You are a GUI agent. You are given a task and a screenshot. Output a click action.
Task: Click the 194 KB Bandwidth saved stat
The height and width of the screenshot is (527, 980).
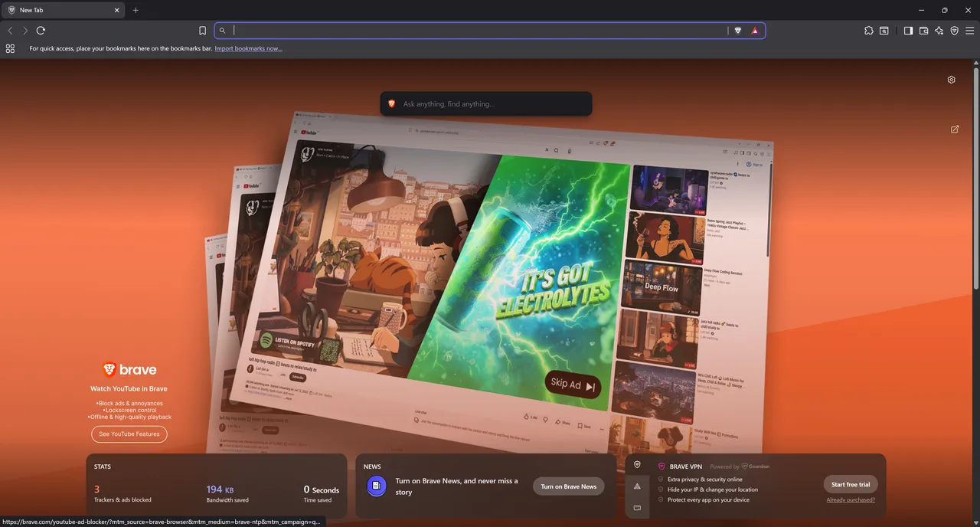tap(227, 493)
